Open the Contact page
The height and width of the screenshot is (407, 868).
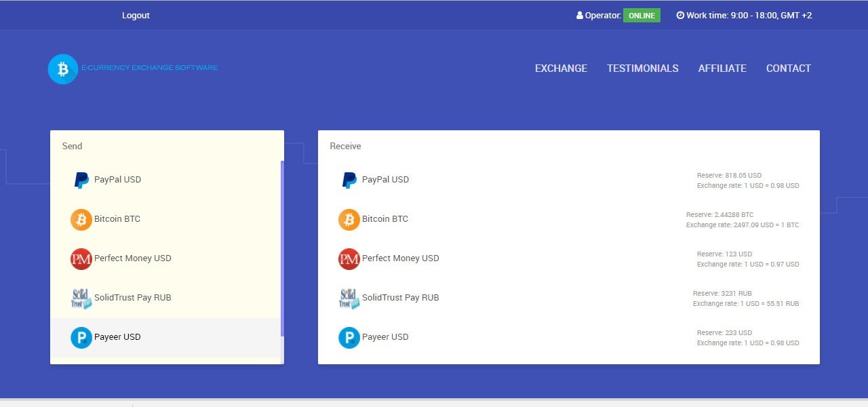point(788,69)
